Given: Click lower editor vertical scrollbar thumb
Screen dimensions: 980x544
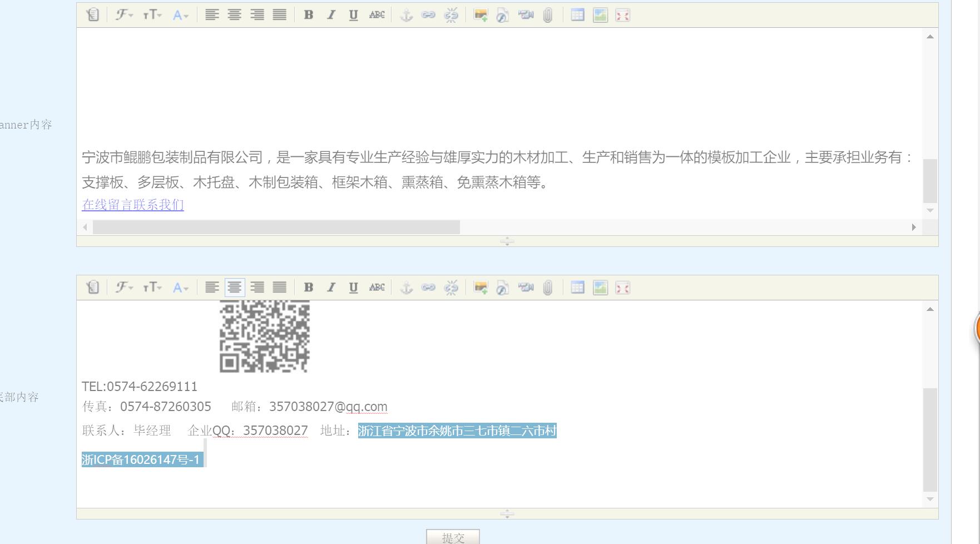Looking at the screenshot, I should tap(930, 440).
